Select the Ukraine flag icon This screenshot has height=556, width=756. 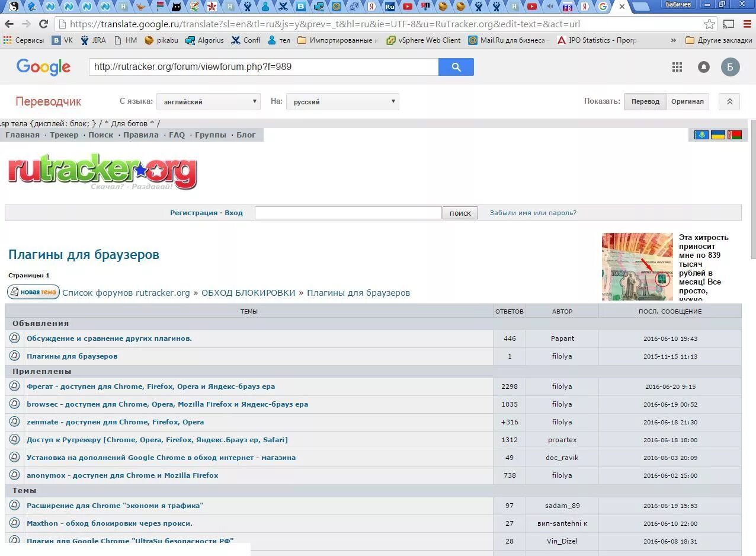[718, 135]
